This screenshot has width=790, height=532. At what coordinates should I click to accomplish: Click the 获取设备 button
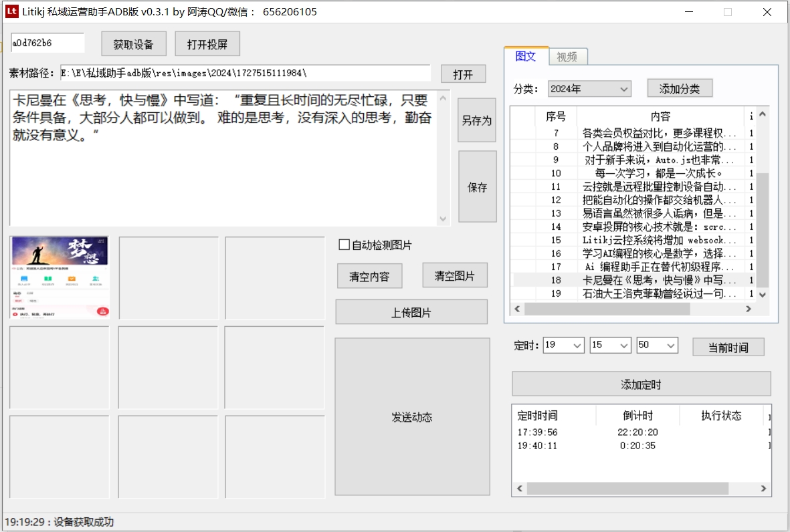pos(132,43)
